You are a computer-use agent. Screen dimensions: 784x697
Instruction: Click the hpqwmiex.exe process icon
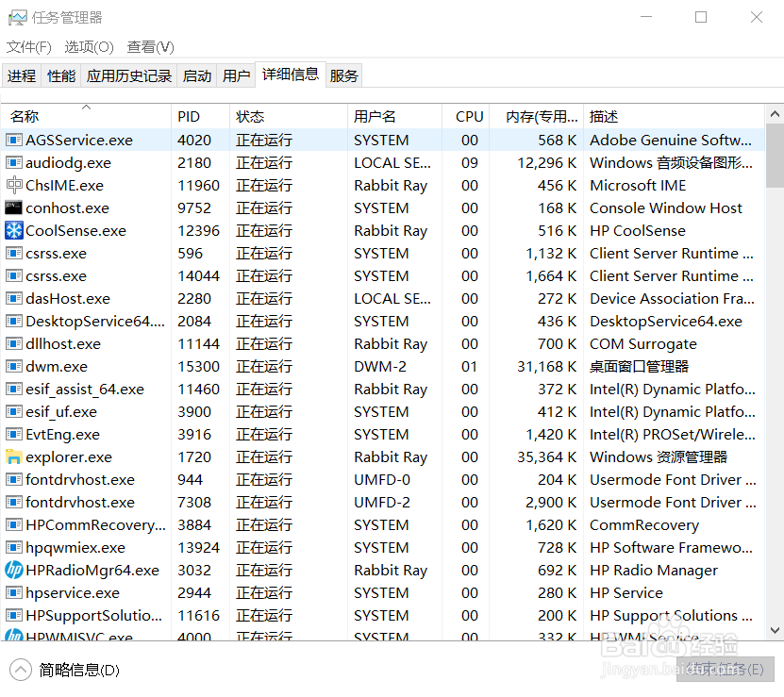tap(13, 547)
